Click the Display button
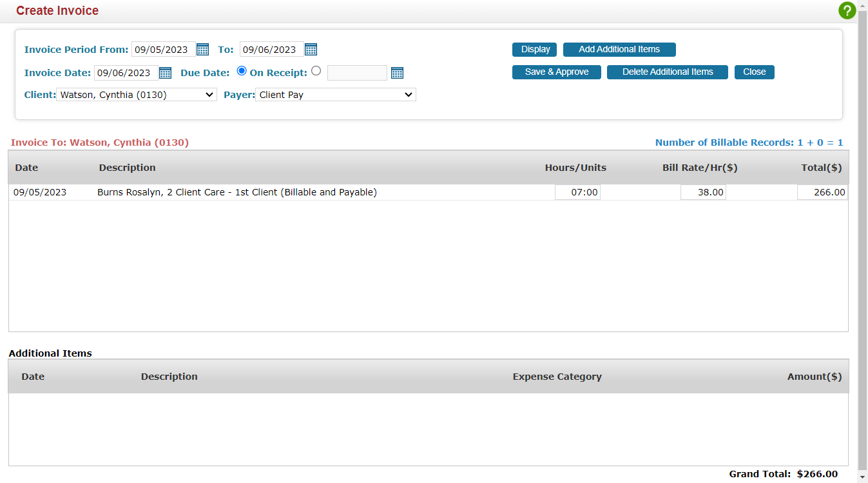 pos(534,49)
